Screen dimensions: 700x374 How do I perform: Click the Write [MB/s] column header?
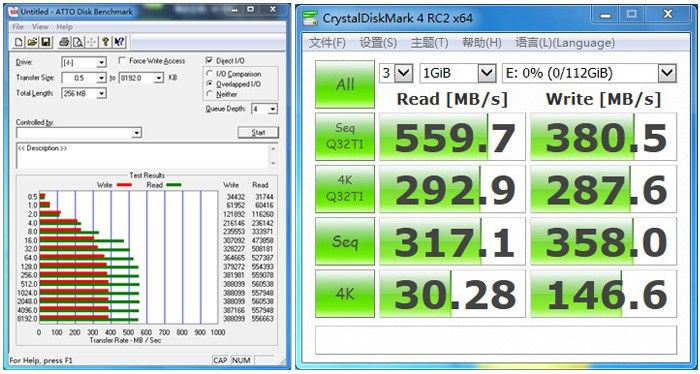[x=603, y=99]
